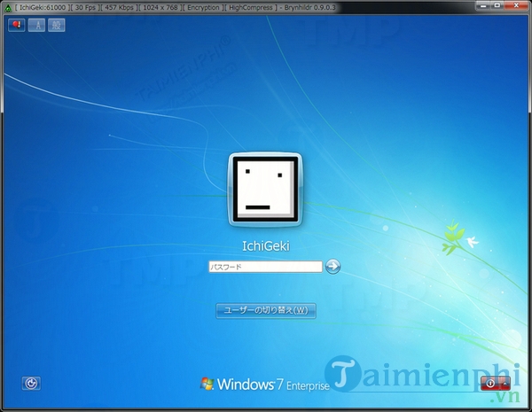The width and height of the screenshot is (532, 412).
Task: Maximize the Brynhildr remote window
Action: 504,6
